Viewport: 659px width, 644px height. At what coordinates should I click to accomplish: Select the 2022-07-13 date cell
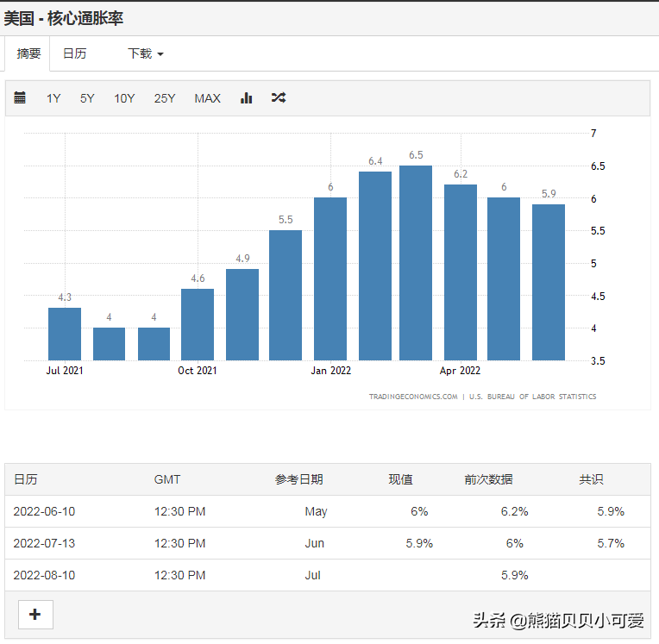point(44,543)
